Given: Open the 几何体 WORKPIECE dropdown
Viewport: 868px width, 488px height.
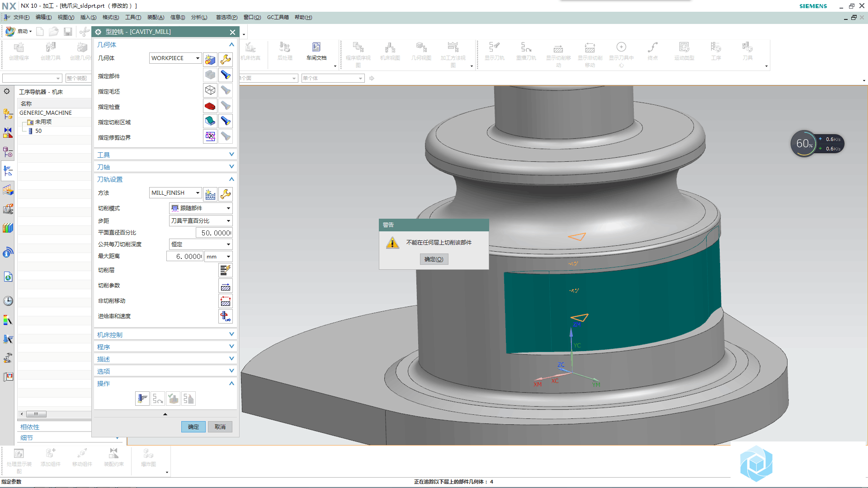Looking at the screenshot, I should click(175, 58).
